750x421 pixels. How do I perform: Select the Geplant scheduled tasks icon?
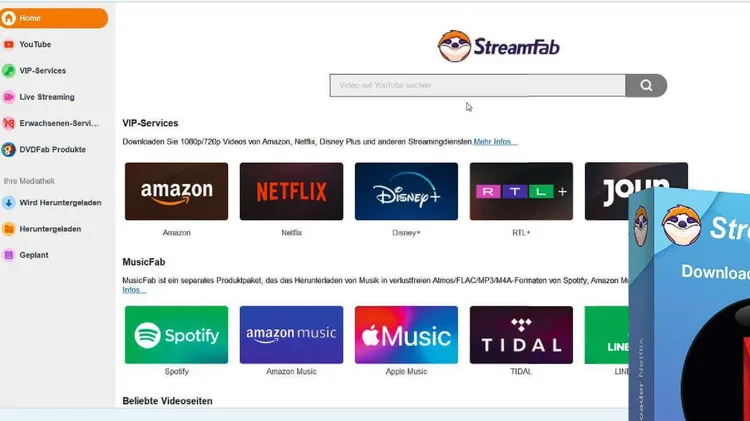(9, 255)
